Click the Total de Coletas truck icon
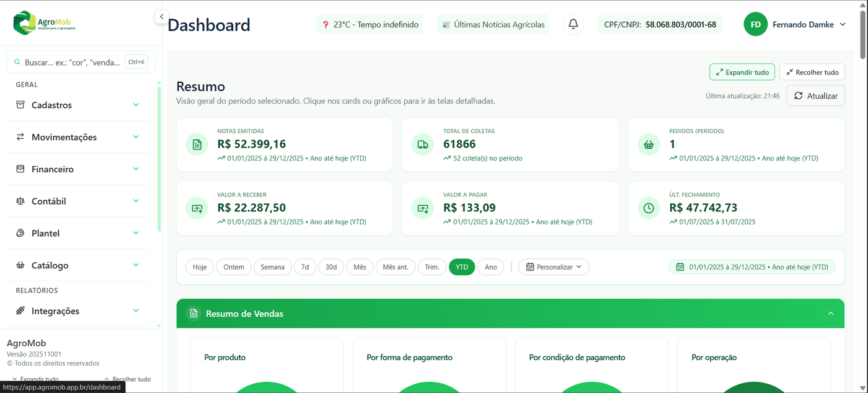The image size is (868, 393). (423, 144)
